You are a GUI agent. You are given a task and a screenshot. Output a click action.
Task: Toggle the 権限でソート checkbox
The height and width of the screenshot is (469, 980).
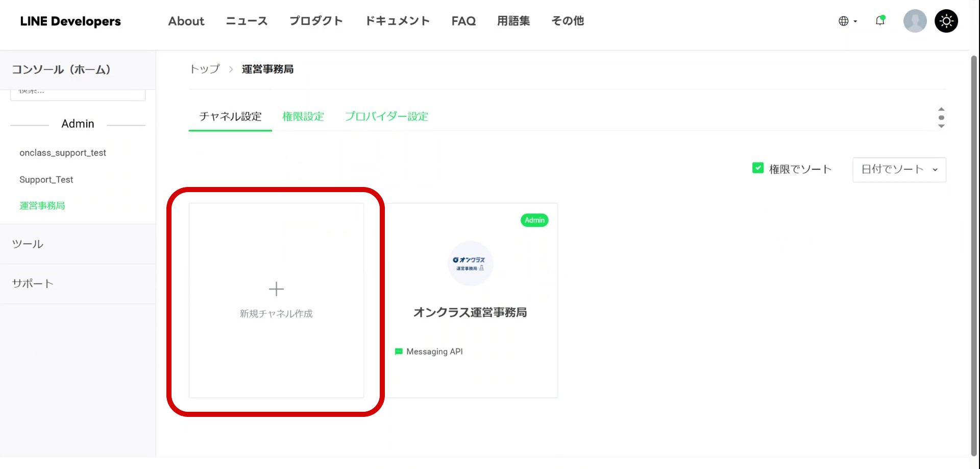click(758, 168)
